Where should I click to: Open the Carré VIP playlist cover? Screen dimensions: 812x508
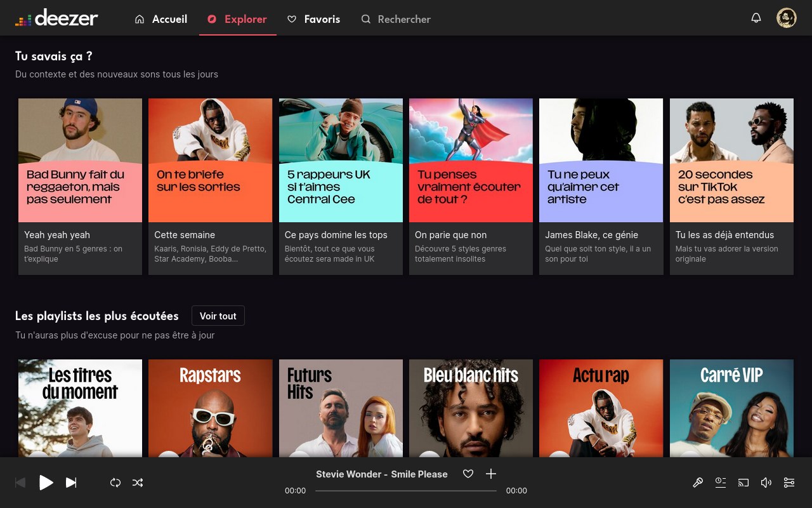click(x=731, y=408)
